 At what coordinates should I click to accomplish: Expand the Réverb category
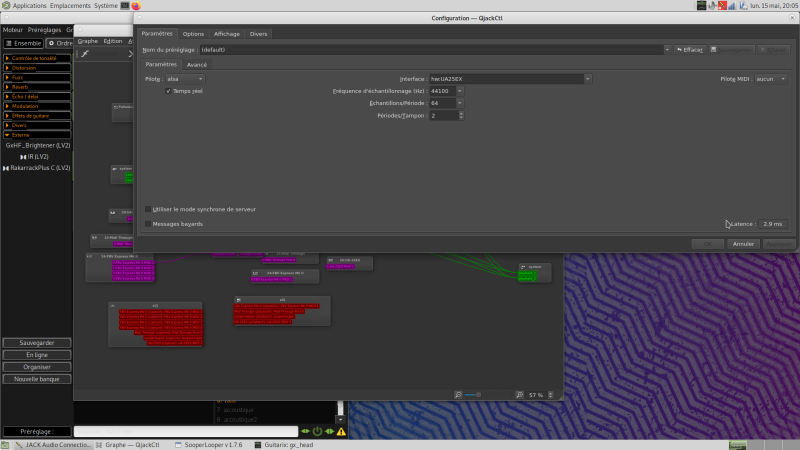(37, 87)
